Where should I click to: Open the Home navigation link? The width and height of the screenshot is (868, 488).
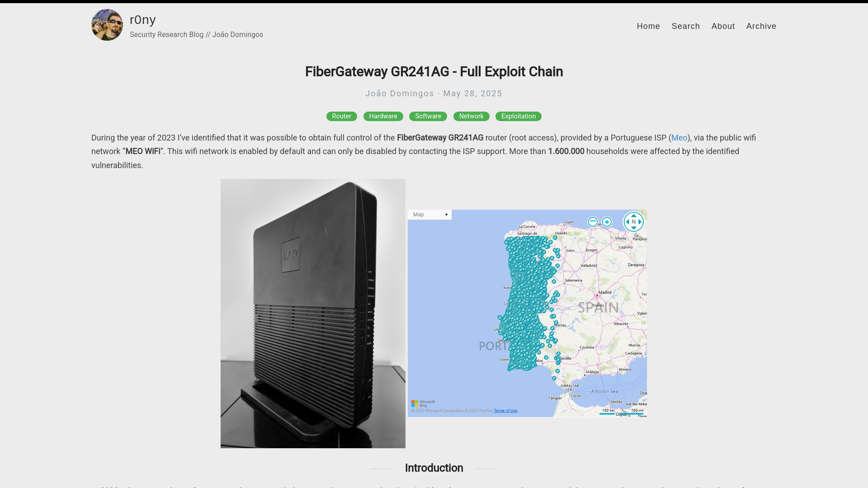tap(648, 26)
